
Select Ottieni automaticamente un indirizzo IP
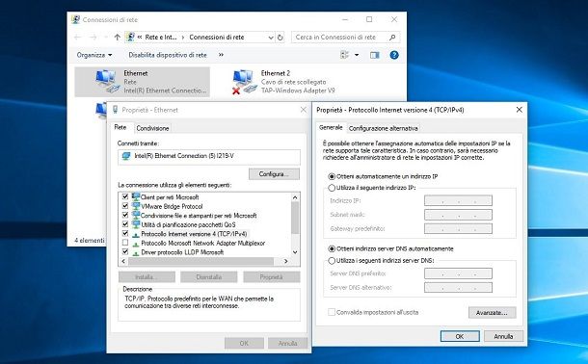332,176
